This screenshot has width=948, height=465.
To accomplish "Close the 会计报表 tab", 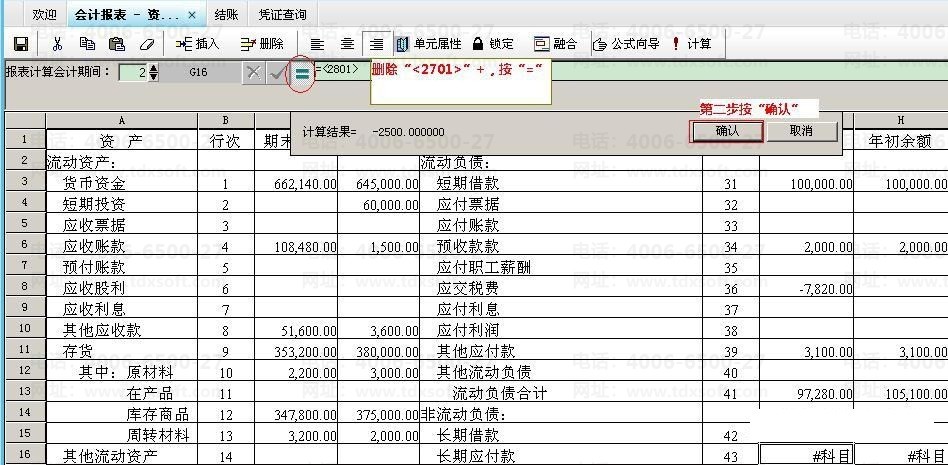I will pos(192,15).
